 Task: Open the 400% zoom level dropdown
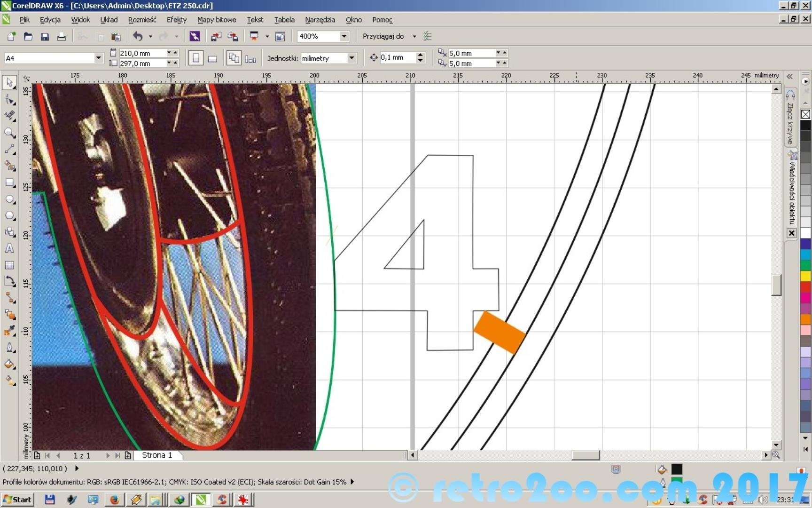[x=344, y=36]
